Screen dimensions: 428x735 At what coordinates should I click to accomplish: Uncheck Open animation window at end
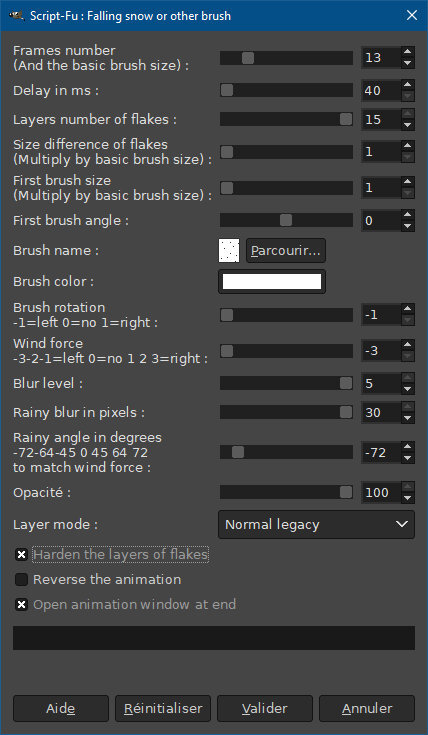(21, 605)
